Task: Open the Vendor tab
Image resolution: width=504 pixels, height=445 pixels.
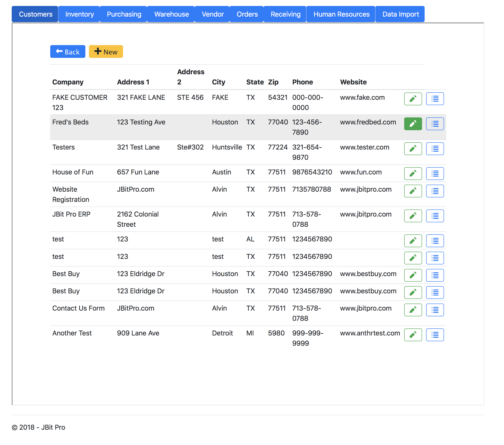Action: [212, 14]
